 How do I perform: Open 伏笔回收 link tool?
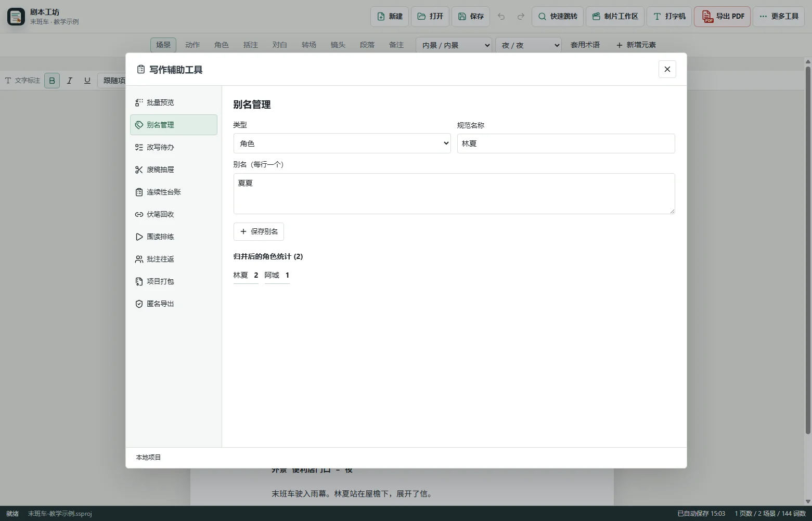(x=173, y=214)
